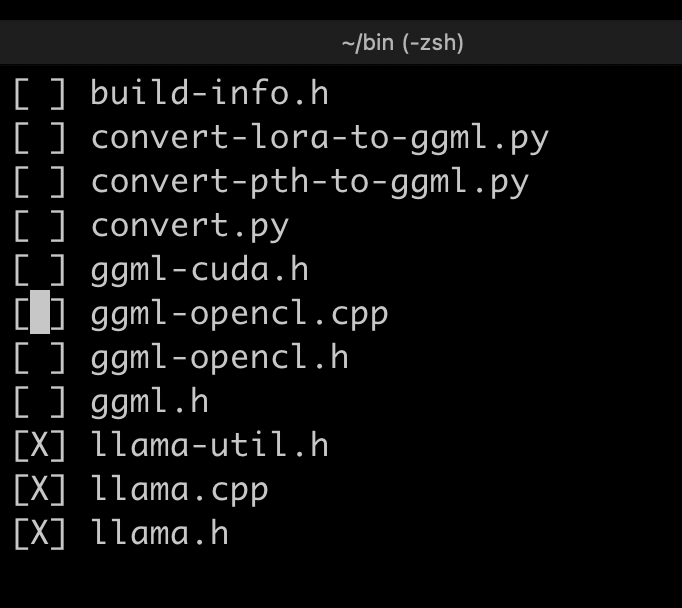Click the convert.py file name
The image size is (682, 608).
pyautogui.click(x=189, y=226)
